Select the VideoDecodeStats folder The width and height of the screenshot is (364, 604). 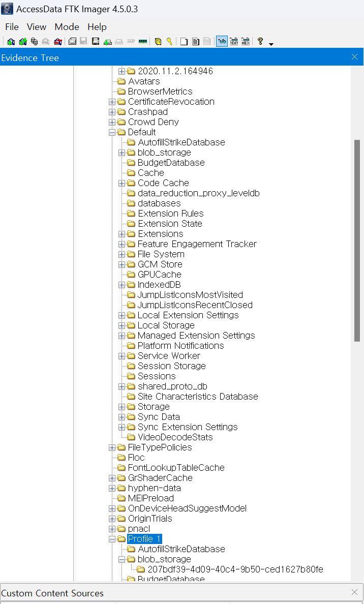click(x=175, y=437)
